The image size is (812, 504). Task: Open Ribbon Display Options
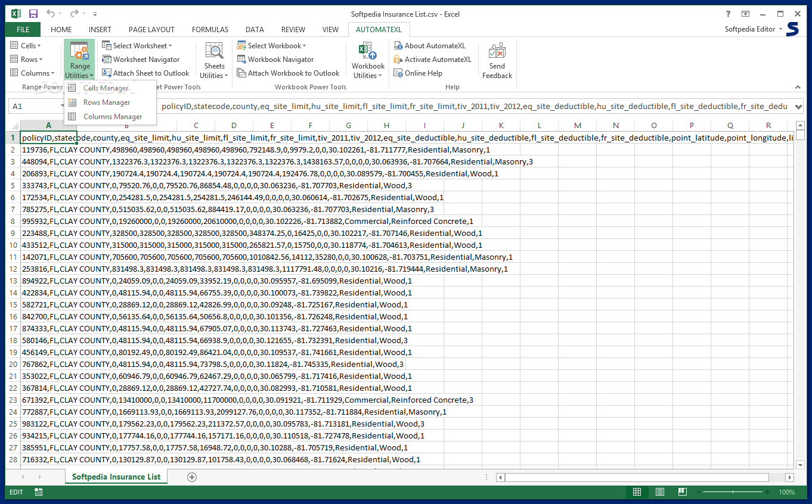point(745,14)
